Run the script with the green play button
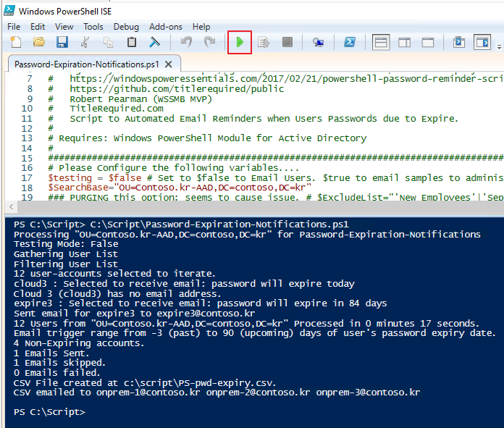This screenshot has width=504, height=428. pos(240,42)
